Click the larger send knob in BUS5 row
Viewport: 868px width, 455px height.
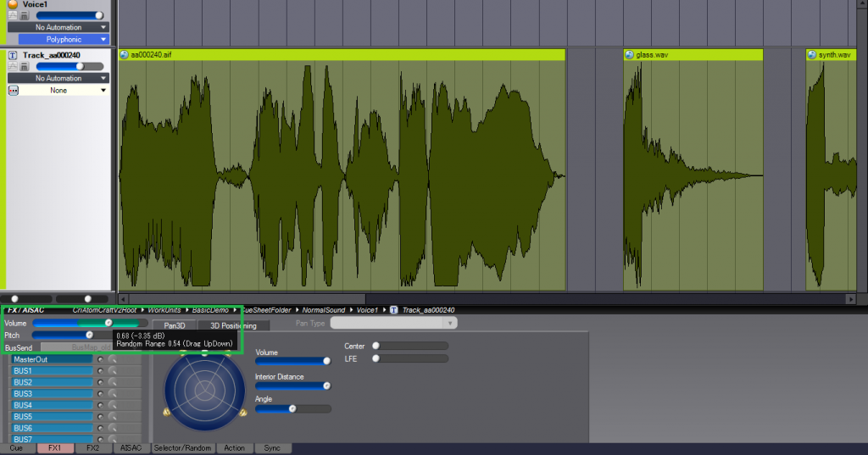(x=113, y=417)
